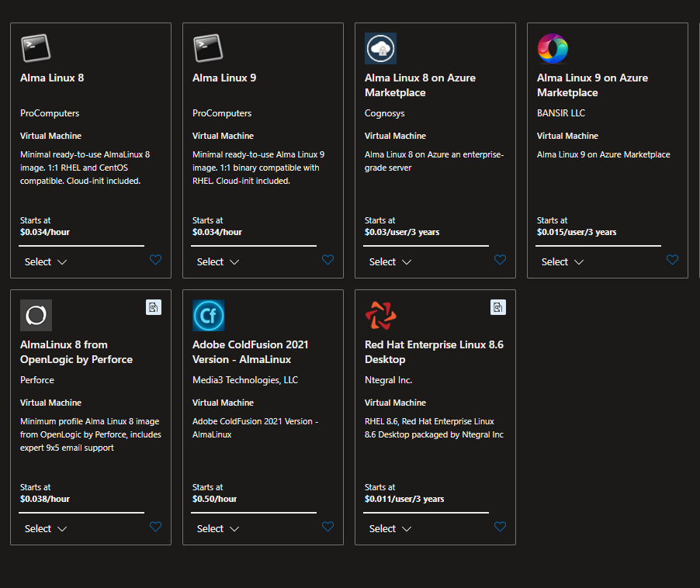Click the Ntegral red pinwheel logo
This screenshot has width=700, height=588.
click(380, 315)
